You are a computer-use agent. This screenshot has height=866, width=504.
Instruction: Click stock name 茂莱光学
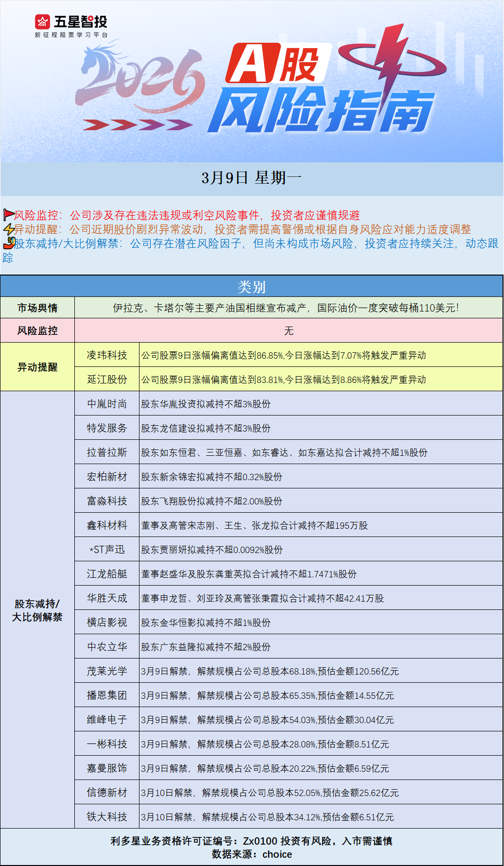tap(107, 671)
